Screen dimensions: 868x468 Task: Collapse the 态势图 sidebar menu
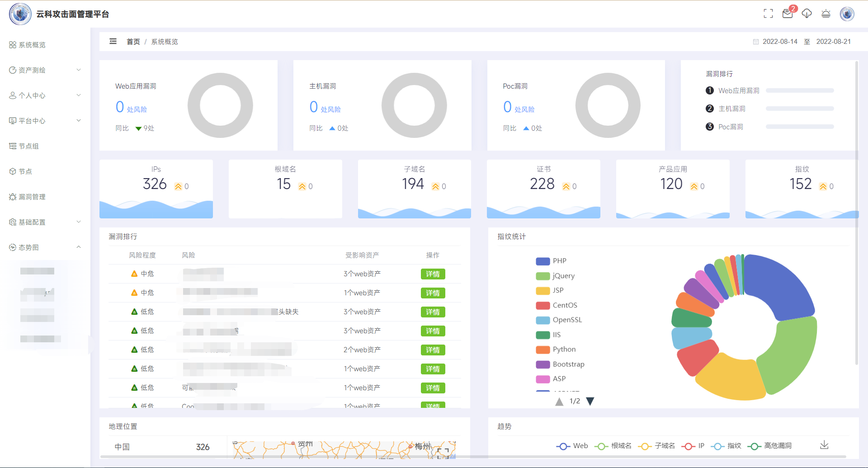click(45, 247)
